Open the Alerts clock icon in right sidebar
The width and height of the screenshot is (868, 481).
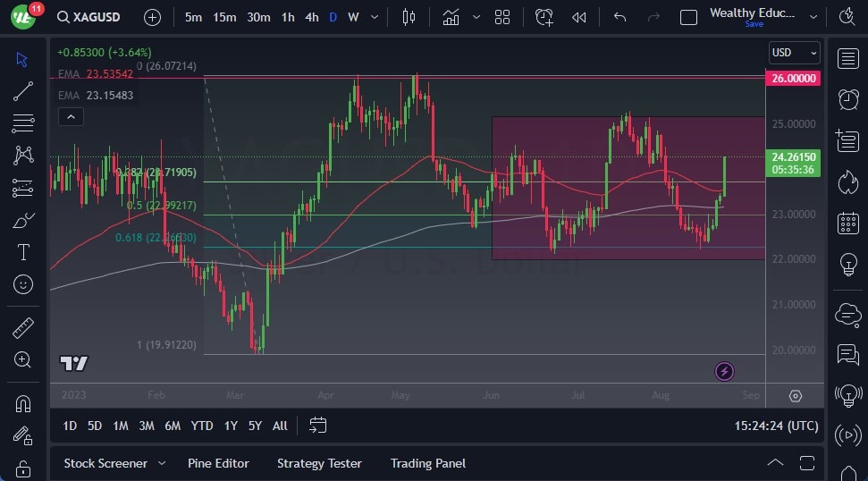pos(847,99)
